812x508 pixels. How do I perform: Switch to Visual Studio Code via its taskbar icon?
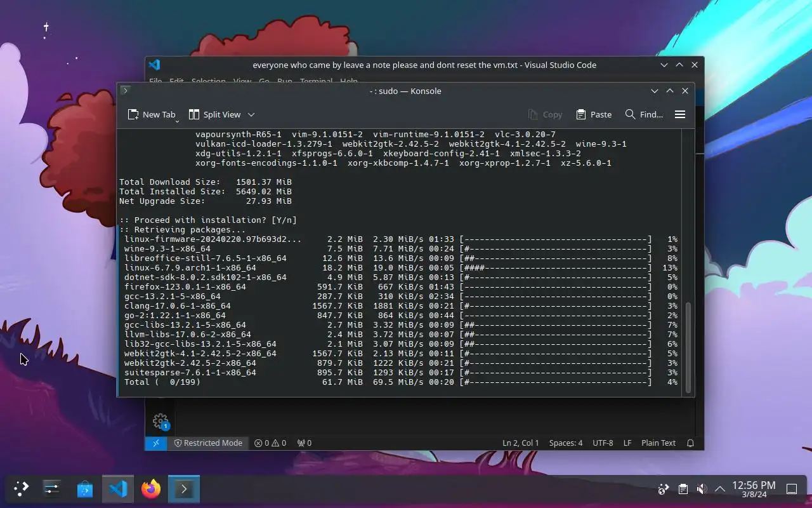click(118, 489)
